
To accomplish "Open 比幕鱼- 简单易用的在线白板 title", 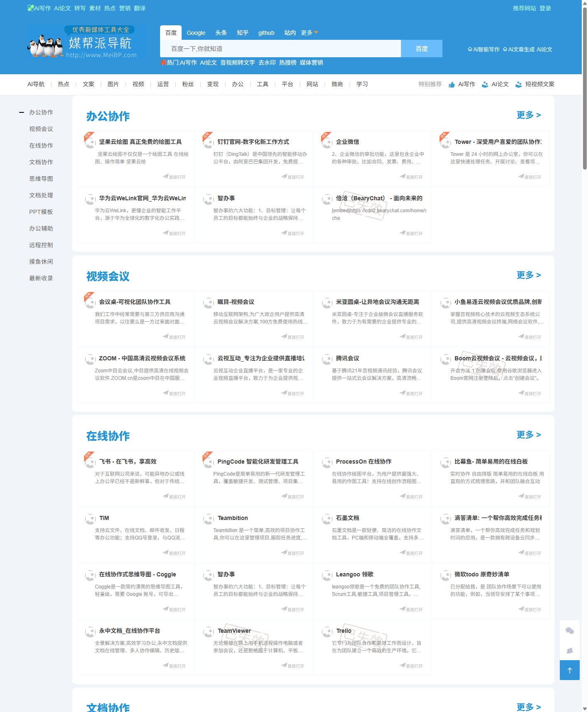I will (491, 462).
